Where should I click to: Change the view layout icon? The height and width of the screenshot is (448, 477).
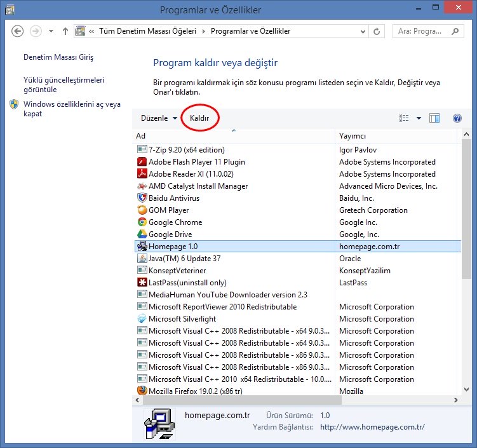[404, 118]
